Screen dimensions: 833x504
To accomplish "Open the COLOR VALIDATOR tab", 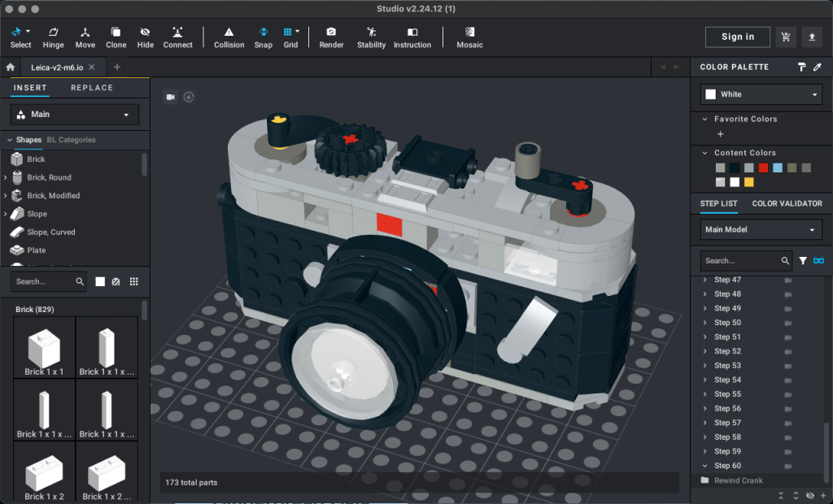I will click(787, 203).
